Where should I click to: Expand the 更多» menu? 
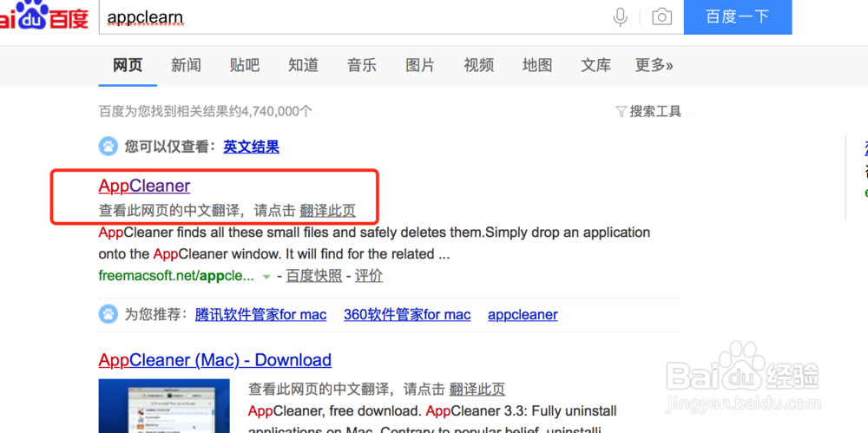tap(654, 65)
